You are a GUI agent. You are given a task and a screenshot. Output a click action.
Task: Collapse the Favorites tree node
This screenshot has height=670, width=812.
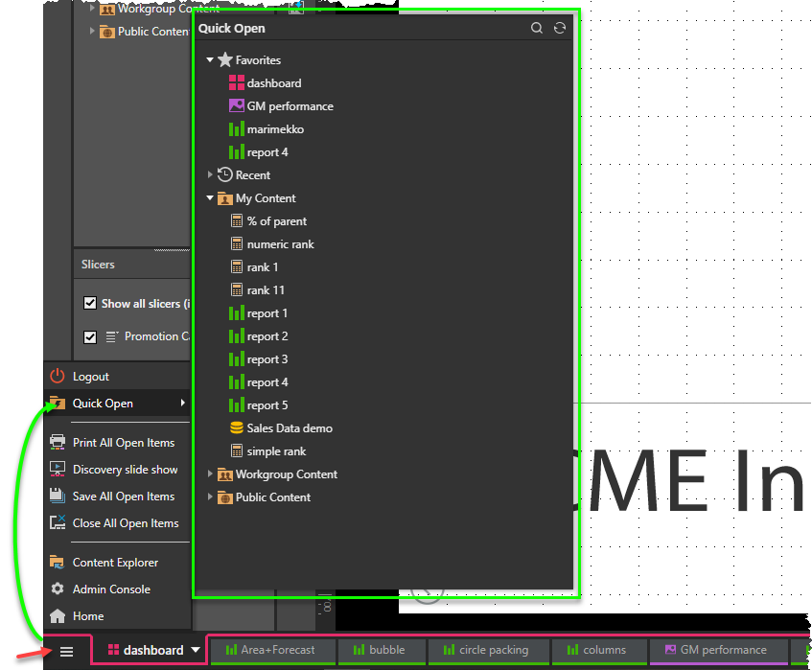(x=211, y=60)
